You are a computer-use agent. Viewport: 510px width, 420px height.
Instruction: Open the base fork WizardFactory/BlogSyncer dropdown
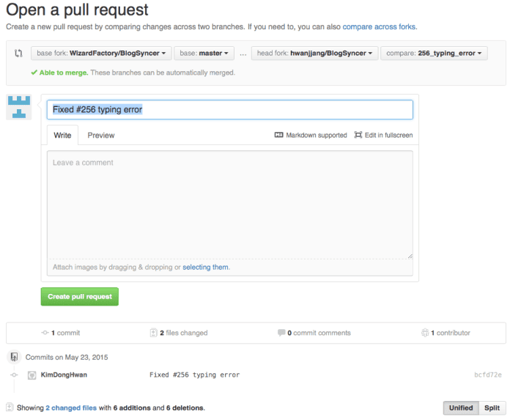pos(101,54)
